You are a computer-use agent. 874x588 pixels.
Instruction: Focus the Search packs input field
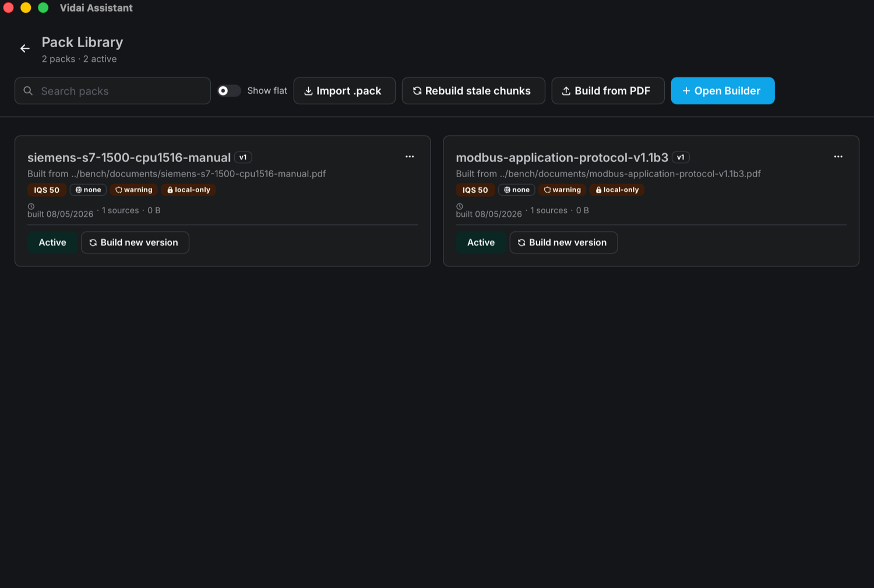tap(112, 91)
